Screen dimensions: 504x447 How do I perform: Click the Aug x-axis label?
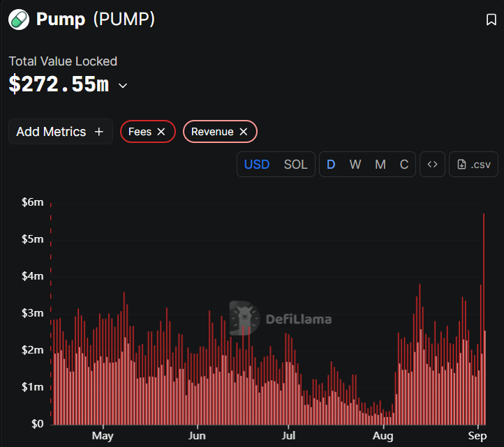pyautogui.click(x=383, y=436)
